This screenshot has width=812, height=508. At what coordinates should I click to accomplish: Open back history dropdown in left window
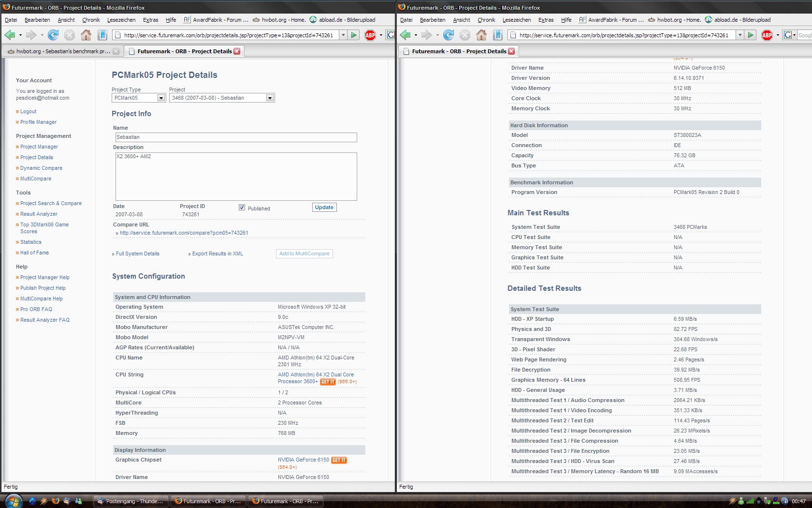(20, 35)
